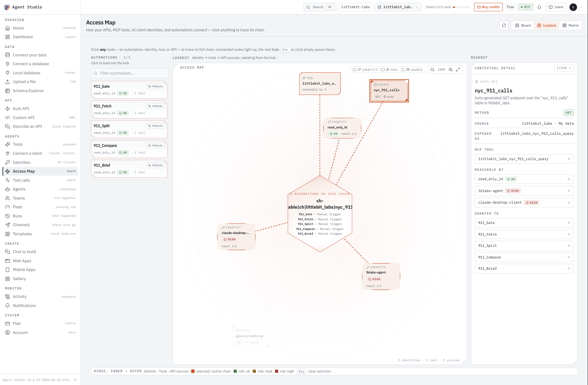Click the refresh access map icon
588x385 pixels.
click(504, 25)
